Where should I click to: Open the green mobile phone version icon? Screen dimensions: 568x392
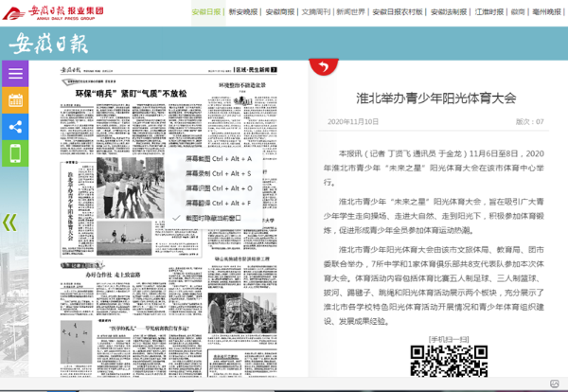(x=15, y=153)
